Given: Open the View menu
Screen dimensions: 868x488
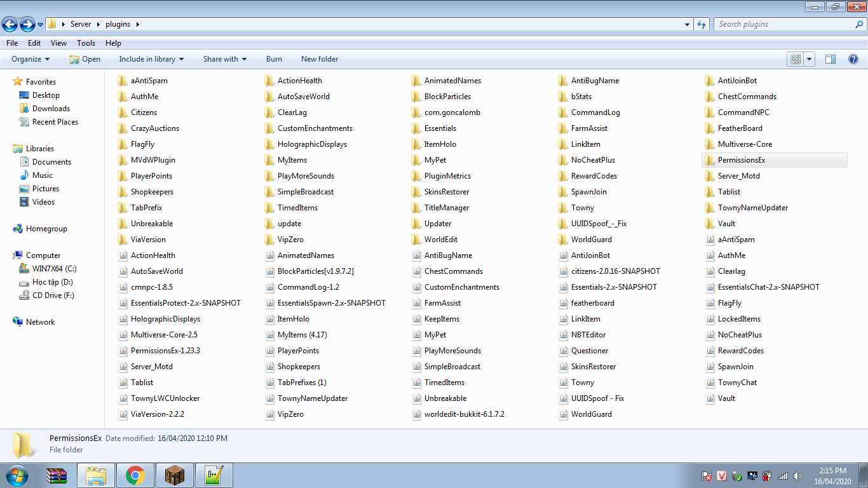Looking at the screenshot, I should [59, 43].
